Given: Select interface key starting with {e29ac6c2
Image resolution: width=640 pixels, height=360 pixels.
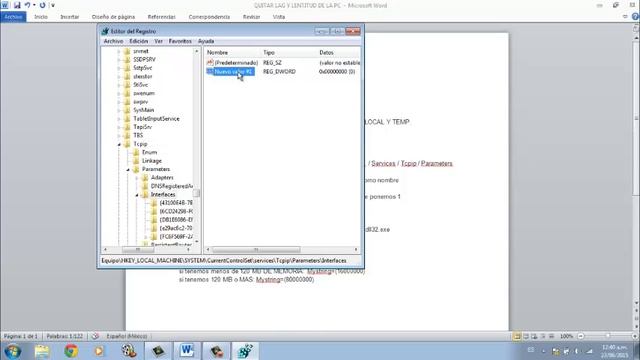Looking at the screenshot, I should click(x=176, y=228).
